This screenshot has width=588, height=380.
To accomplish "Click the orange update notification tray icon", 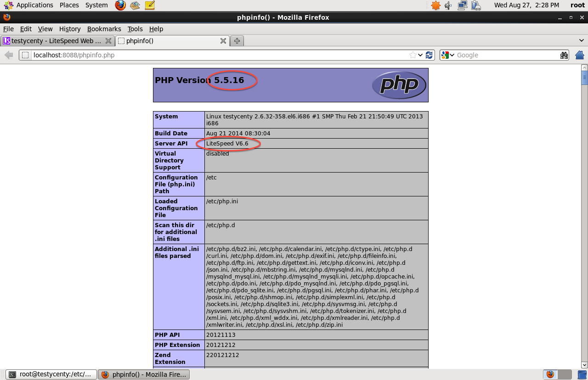I will click(x=435, y=5).
